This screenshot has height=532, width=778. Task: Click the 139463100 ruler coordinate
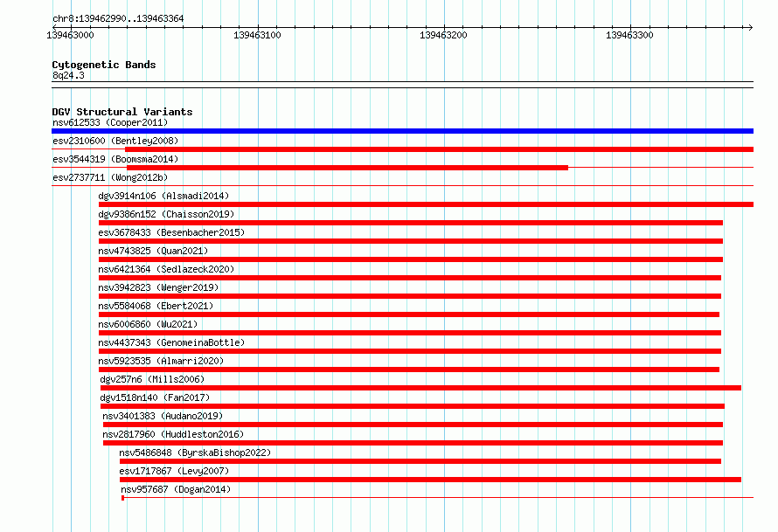257,35
